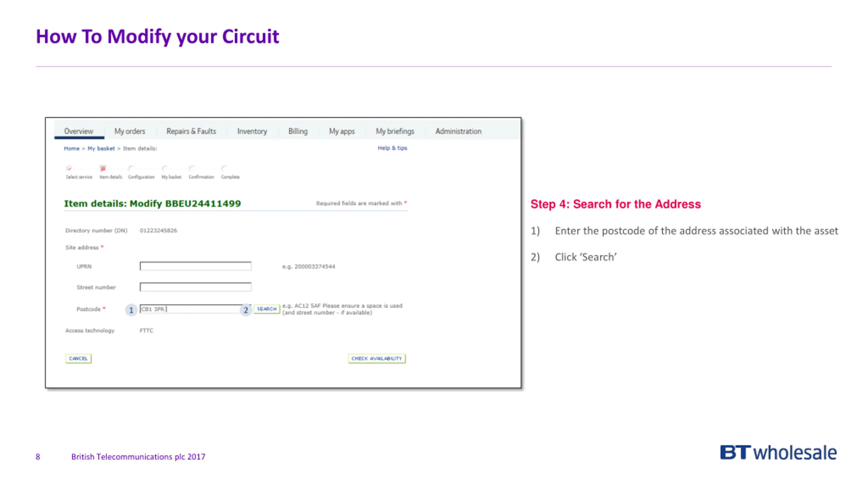868x485 pixels.
Task: Switch to Repairs & Faults tab
Action: [x=191, y=131]
